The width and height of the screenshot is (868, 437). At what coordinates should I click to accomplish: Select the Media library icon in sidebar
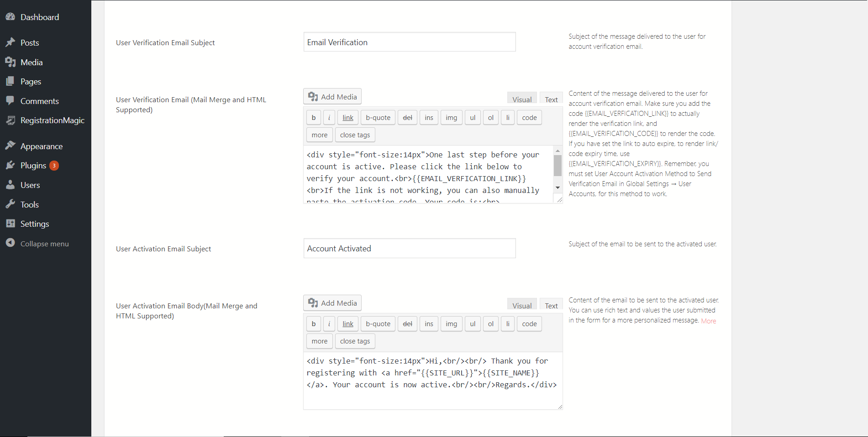click(11, 62)
